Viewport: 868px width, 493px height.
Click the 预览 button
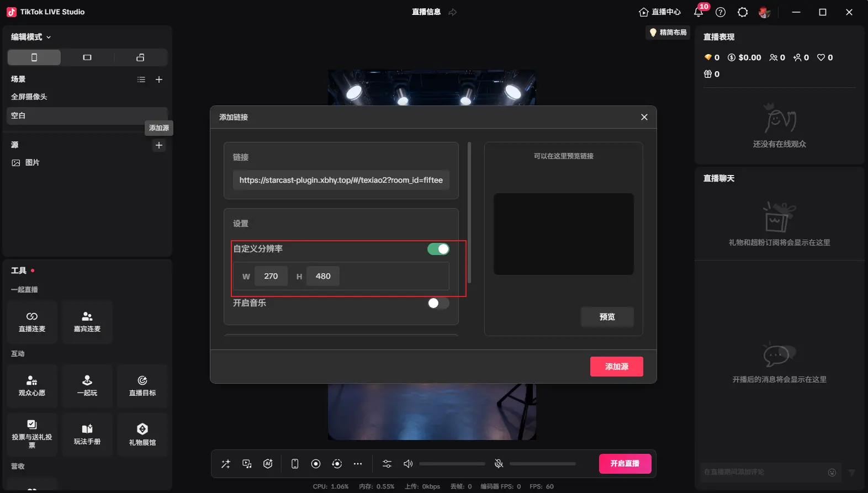coord(607,317)
